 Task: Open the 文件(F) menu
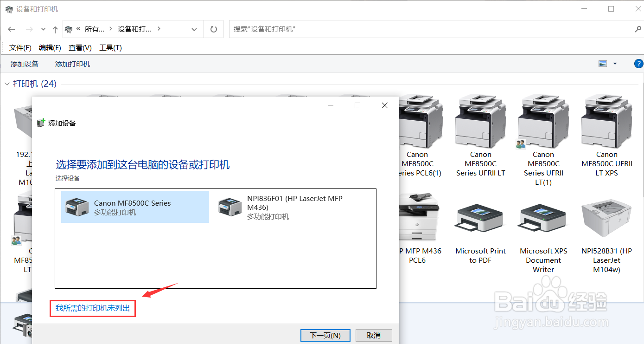tap(20, 48)
